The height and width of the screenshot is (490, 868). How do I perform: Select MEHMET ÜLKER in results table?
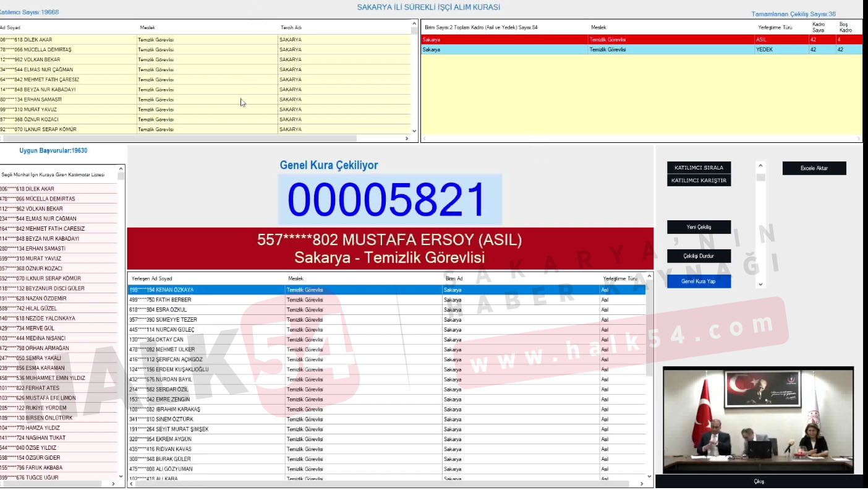click(x=386, y=350)
